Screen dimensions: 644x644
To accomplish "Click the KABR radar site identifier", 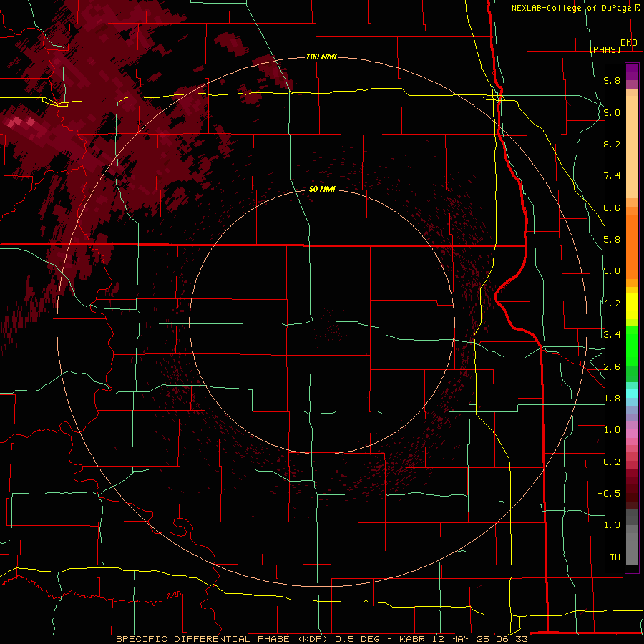I will coord(413,639).
